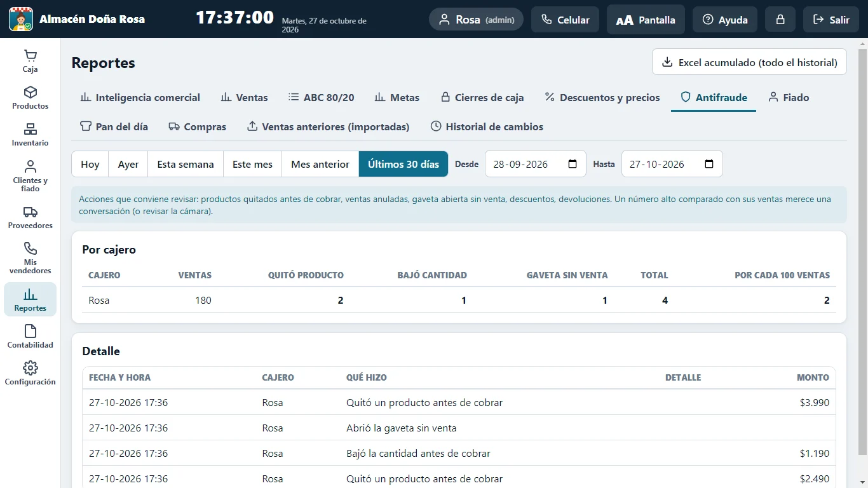Open the Caja cart icon in sidebar
This screenshot has width=868, height=488.
point(31,56)
